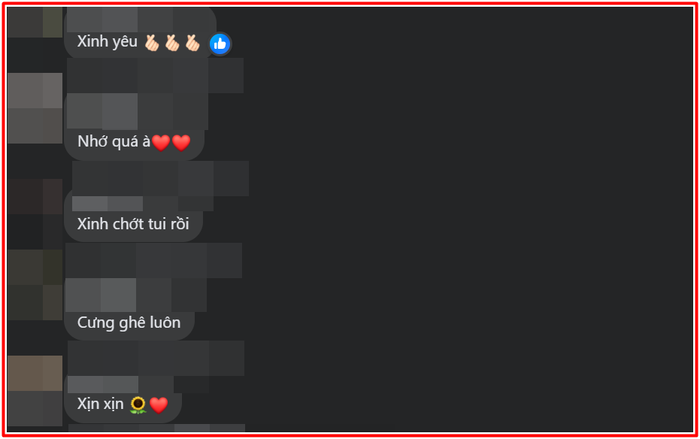Open blurred commenter name above "Cưng ghê luôn" bubble
The height and width of the screenshot is (439, 700).
coord(154,260)
